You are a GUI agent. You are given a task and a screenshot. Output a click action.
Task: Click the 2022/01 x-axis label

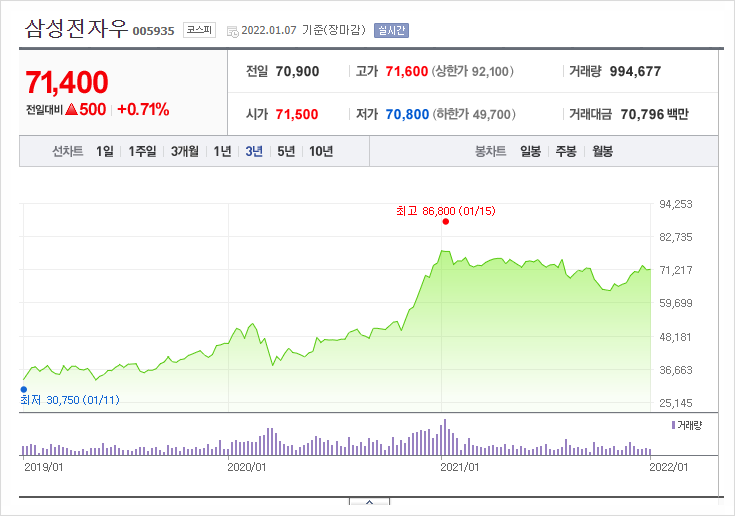tap(668, 467)
